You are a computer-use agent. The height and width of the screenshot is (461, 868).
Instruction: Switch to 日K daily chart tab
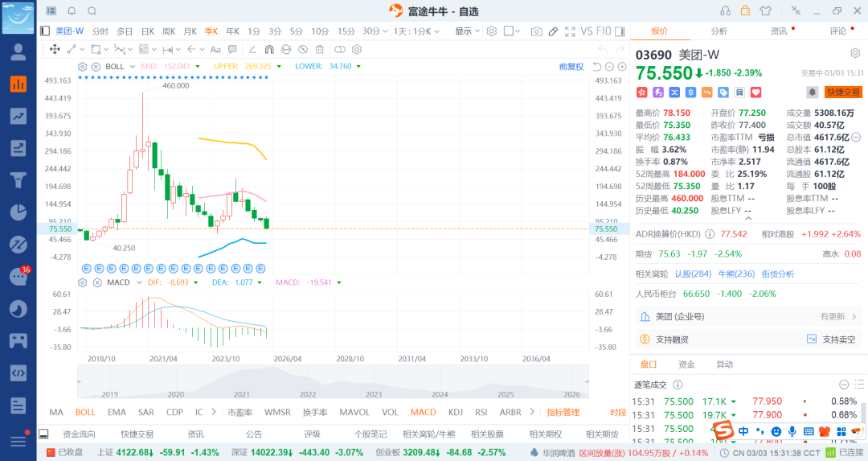click(148, 31)
